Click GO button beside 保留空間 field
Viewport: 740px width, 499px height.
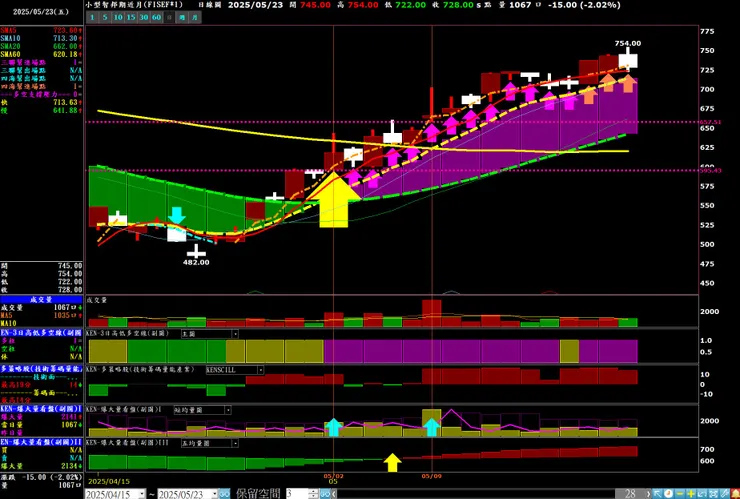[325, 494]
